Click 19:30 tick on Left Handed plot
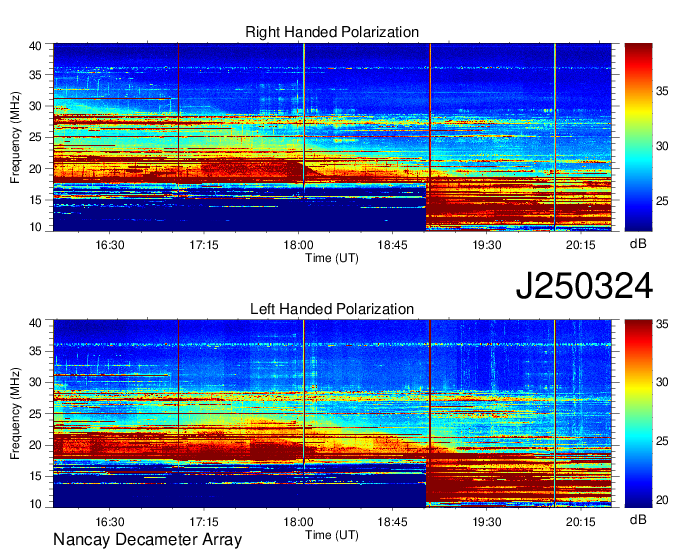Screen dimensions: 680x552 point(487,522)
